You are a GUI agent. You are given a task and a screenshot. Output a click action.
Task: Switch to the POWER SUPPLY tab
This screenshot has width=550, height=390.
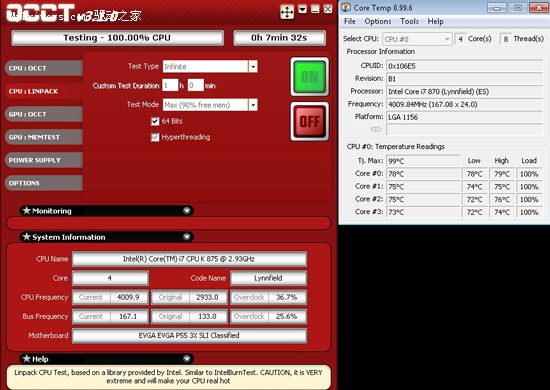click(44, 160)
